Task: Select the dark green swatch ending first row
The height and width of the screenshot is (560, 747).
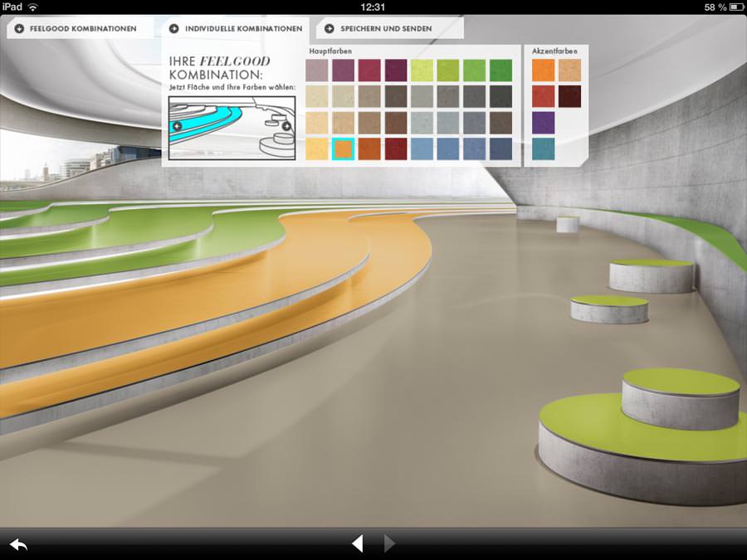Action: [500, 71]
